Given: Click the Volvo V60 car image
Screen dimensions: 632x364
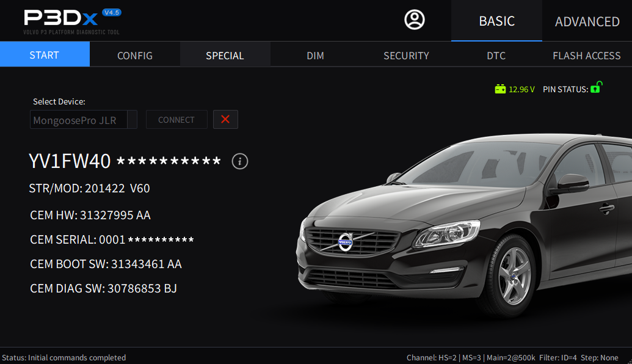Looking at the screenshot, I should (464, 226).
